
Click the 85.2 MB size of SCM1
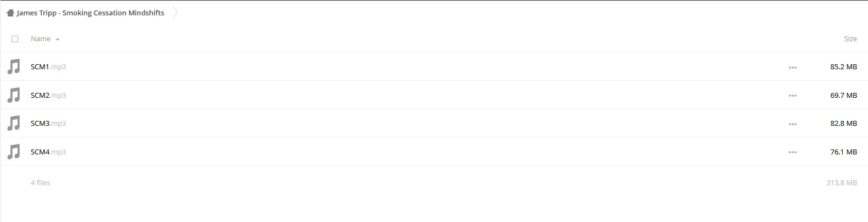coord(843,67)
